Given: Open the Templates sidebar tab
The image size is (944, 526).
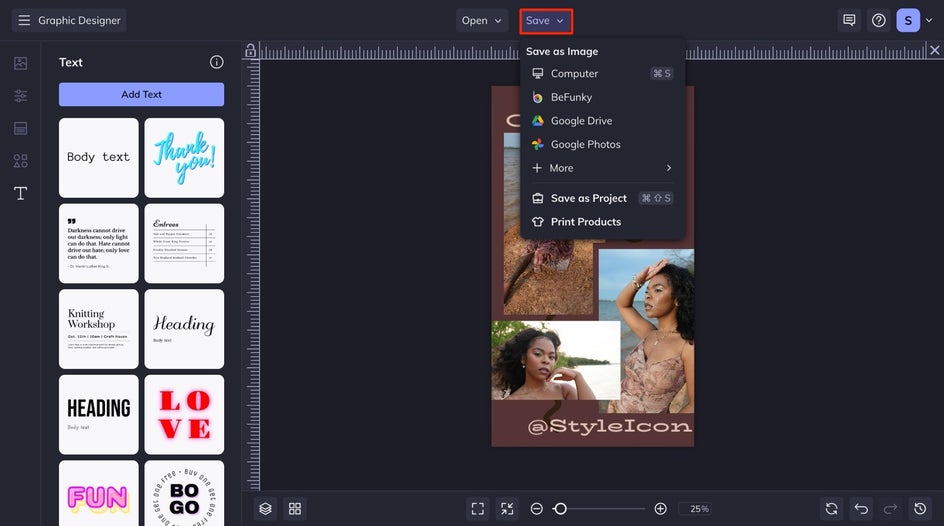Looking at the screenshot, I should click(x=20, y=128).
